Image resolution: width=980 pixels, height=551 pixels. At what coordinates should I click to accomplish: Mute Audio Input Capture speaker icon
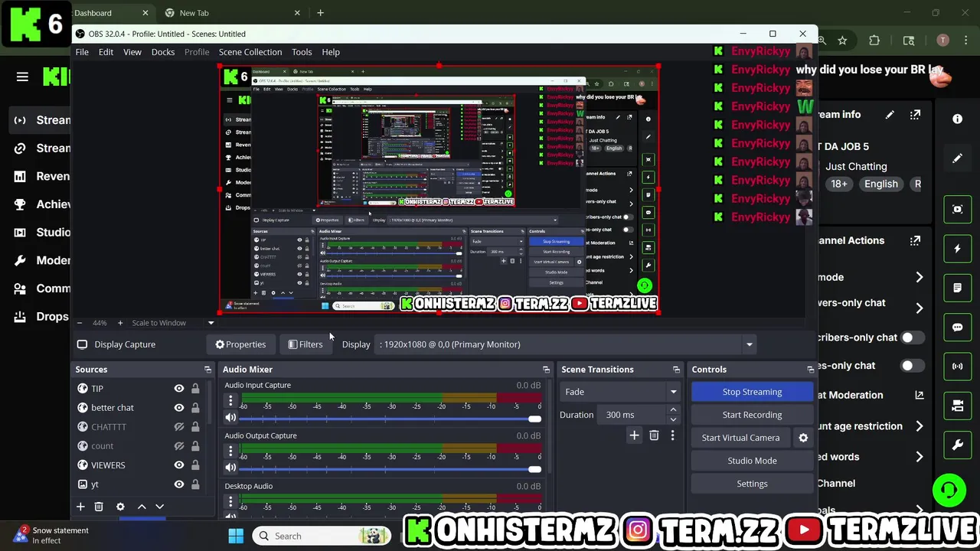[x=230, y=418]
